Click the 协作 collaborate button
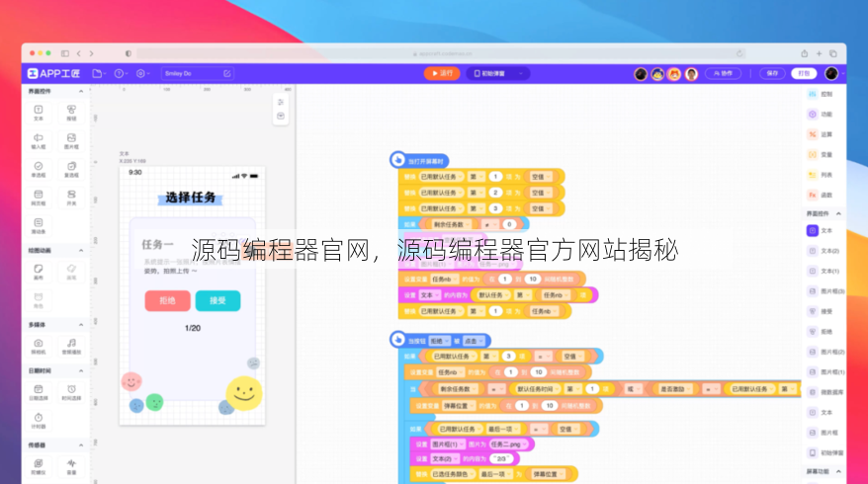Screen dimensions: 868x484 point(723,73)
